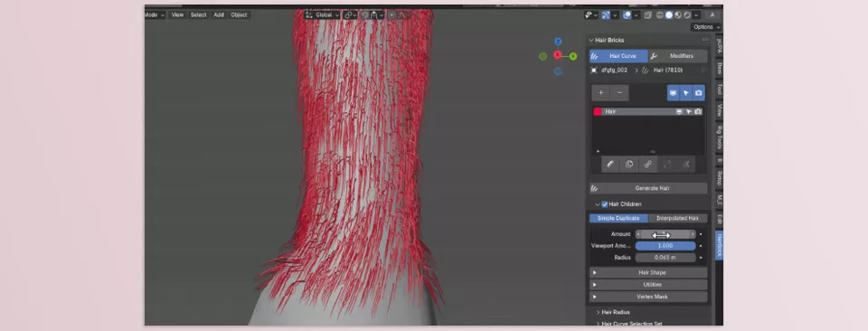Open the snapping options dropdown
This screenshot has width=868, height=331.
378,15
